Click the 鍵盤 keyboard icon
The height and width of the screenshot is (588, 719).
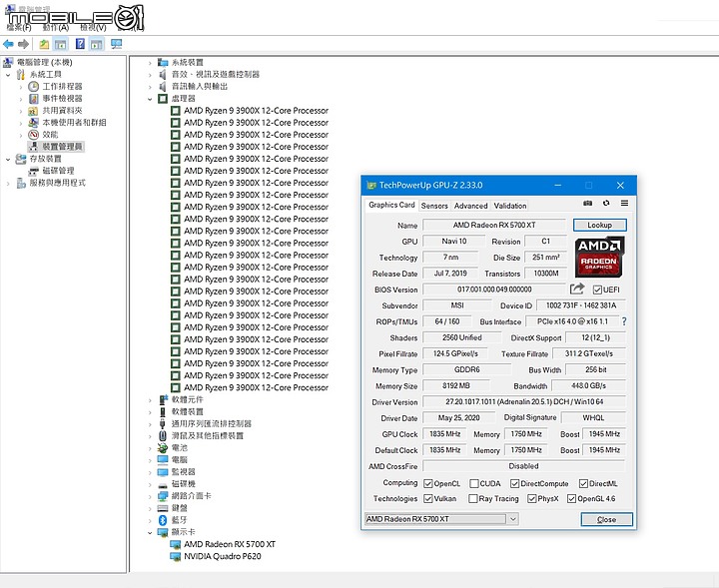coord(163,508)
